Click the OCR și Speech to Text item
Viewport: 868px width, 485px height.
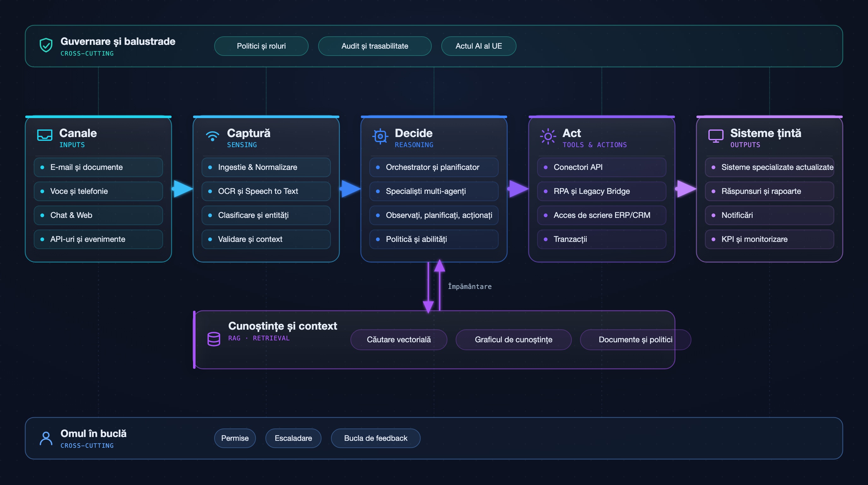click(266, 191)
